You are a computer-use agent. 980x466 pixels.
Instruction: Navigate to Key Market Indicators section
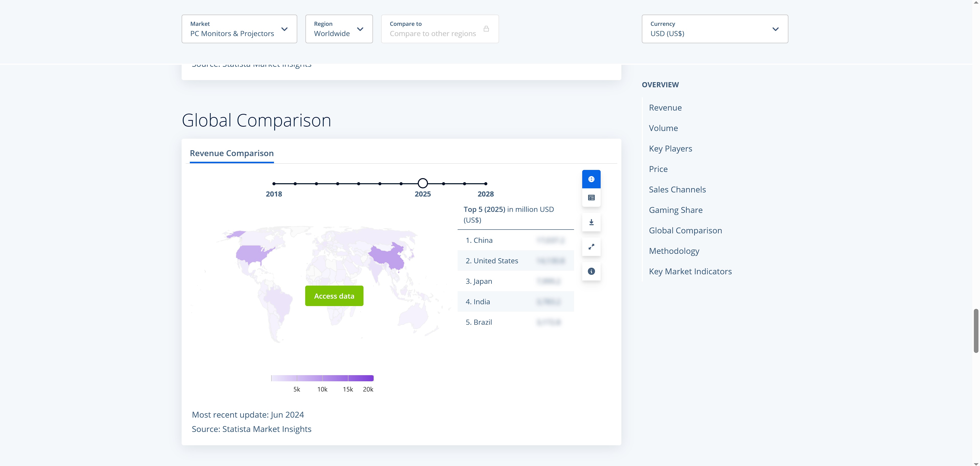(x=690, y=272)
